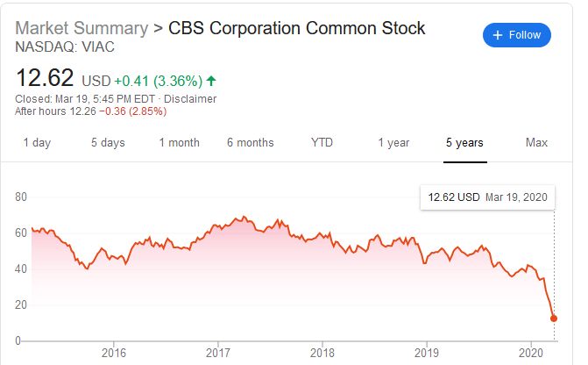Select the 5 days range tab
This screenshot has width=588, height=365.
click(108, 142)
